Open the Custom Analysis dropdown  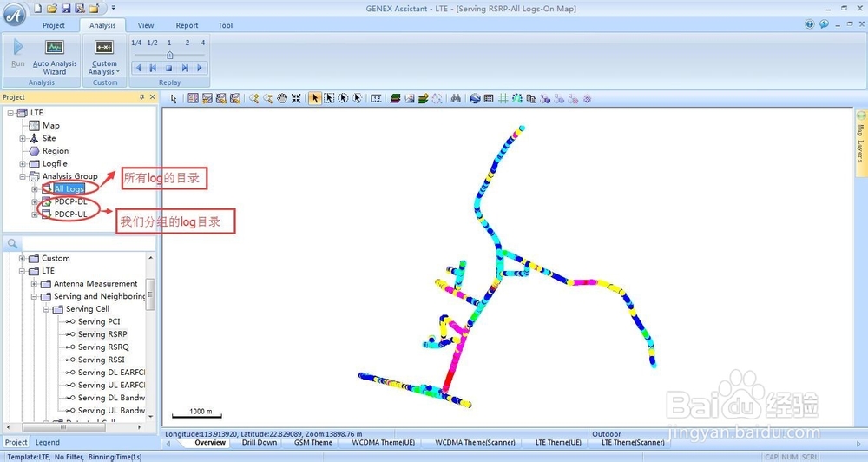[104, 56]
